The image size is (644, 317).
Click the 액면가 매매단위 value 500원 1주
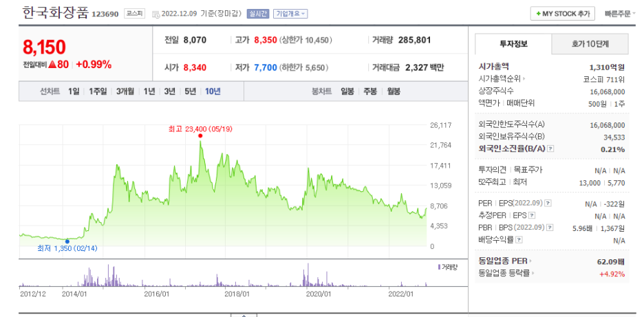point(607,103)
